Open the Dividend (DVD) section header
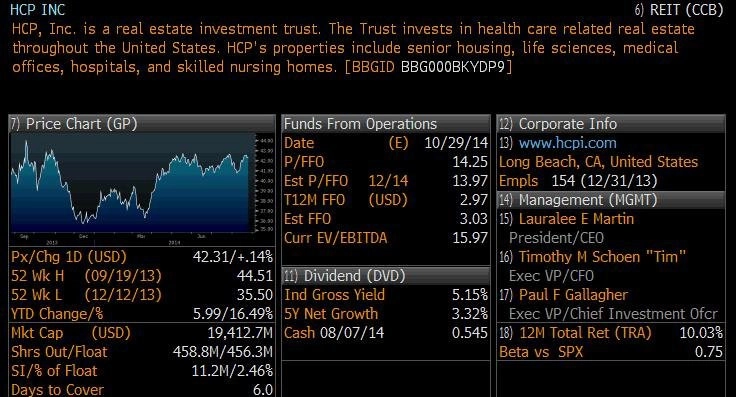The height and width of the screenshot is (397, 736). coord(386,275)
